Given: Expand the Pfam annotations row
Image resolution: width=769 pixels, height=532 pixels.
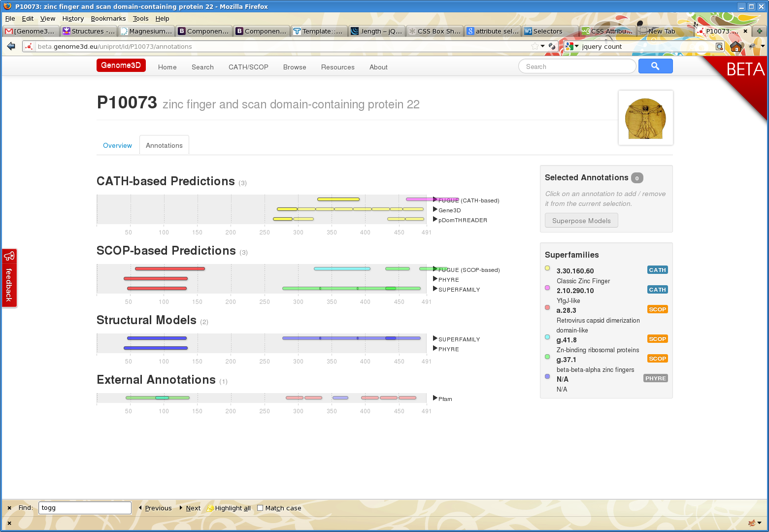Looking at the screenshot, I should 435,398.
